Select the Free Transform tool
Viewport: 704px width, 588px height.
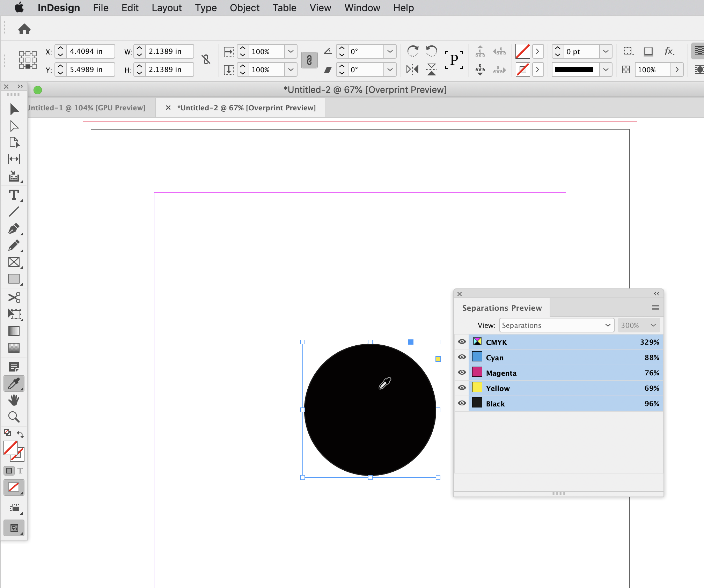[14, 314]
